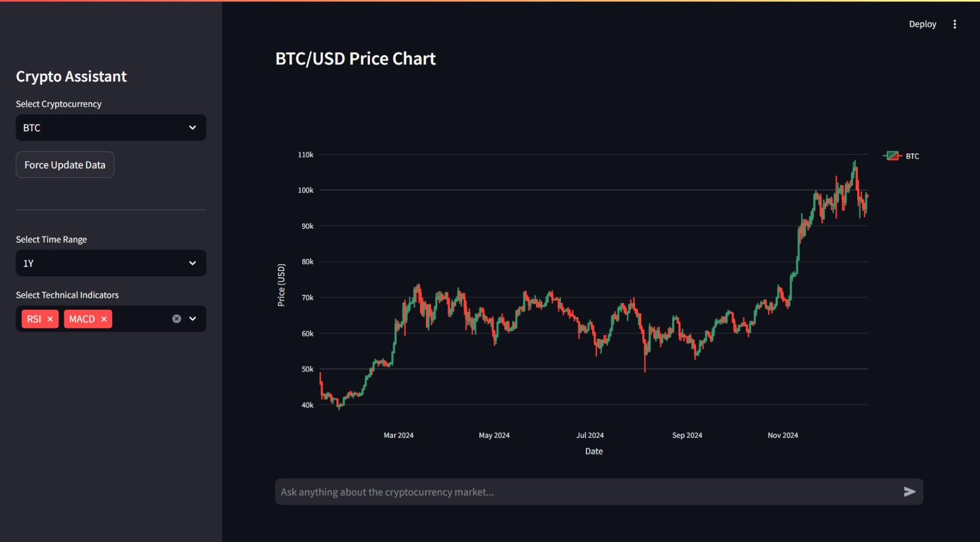The height and width of the screenshot is (542, 980).
Task: Click the send message arrow icon
Action: [x=909, y=492]
